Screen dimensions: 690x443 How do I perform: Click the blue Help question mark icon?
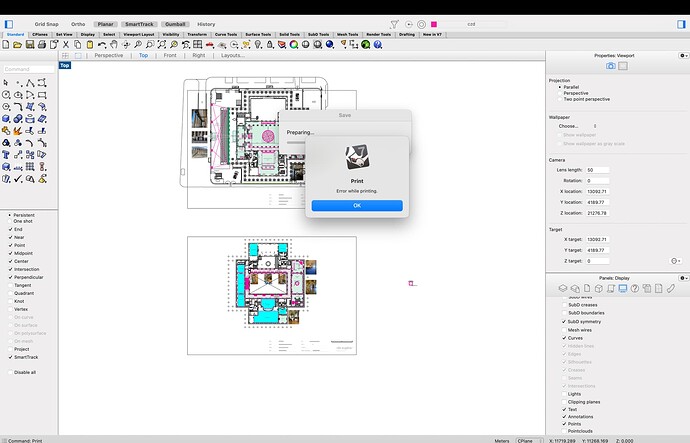[x=378, y=44]
